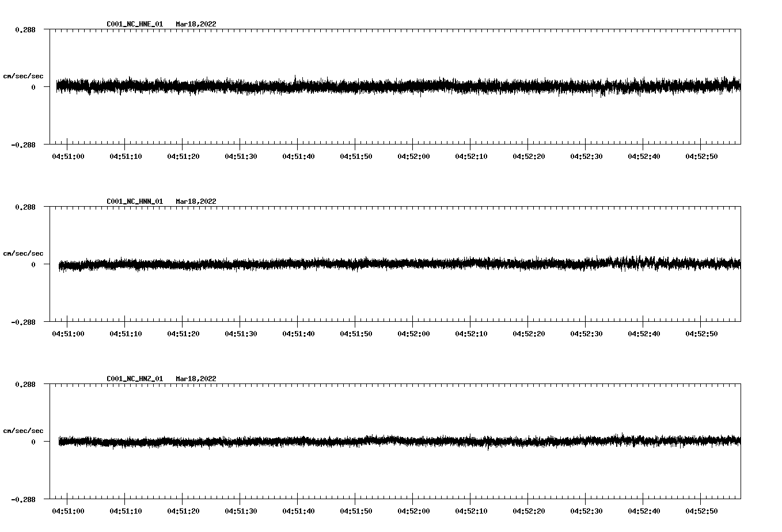Click the -0.288 lower limit on HNZ plot
Viewport: 782px width, 532px height.
click(23, 499)
